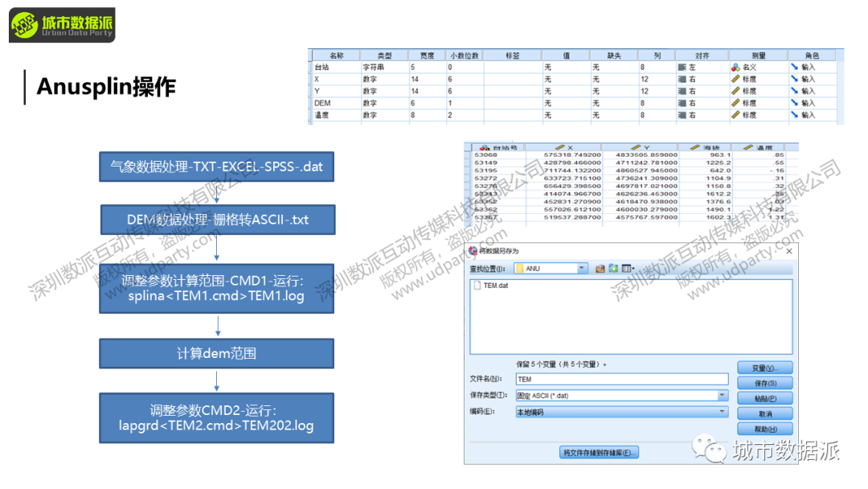Select station ID cell 53195
This screenshot has height=489, width=868.
[x=498, y=171]
